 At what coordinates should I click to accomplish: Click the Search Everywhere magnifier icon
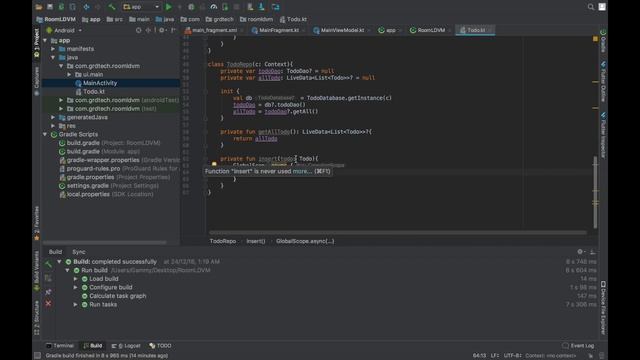click(x=591, y=7)
